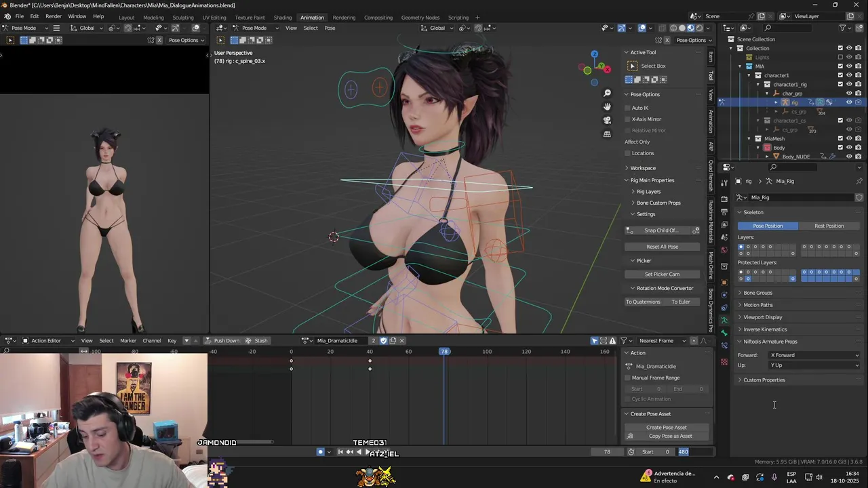Open the Object Data armature properties tab
The width and height of the screenshot is (868, 488).
724,320
